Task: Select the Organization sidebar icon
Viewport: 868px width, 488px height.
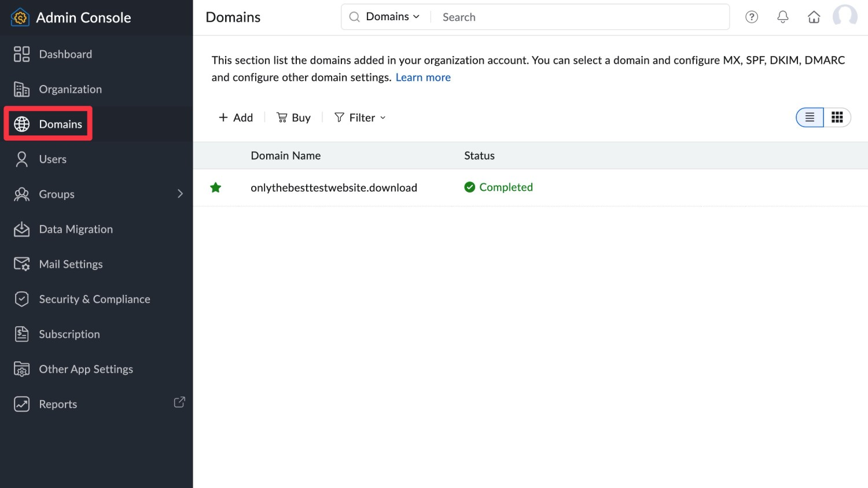Action: [x=21, y=89]
